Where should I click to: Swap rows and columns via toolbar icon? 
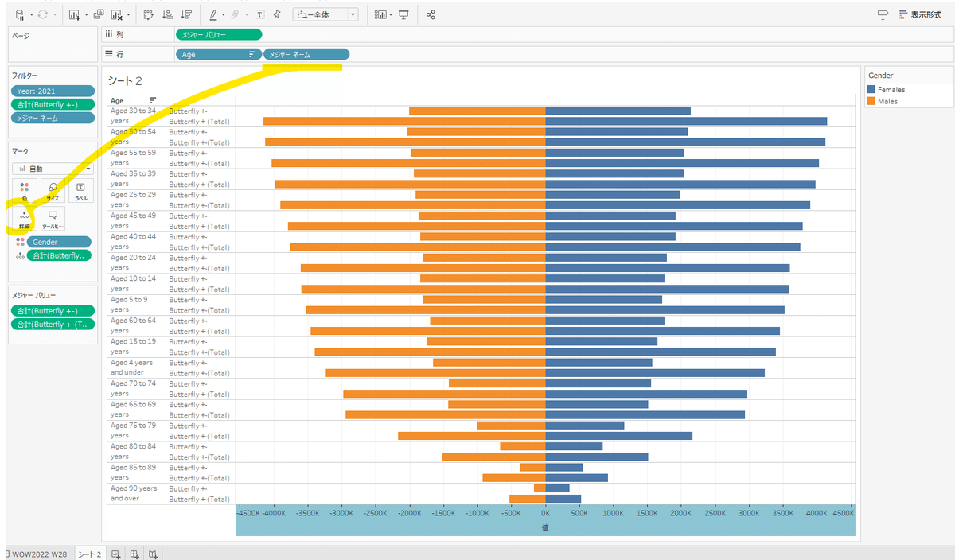[149, 14]
